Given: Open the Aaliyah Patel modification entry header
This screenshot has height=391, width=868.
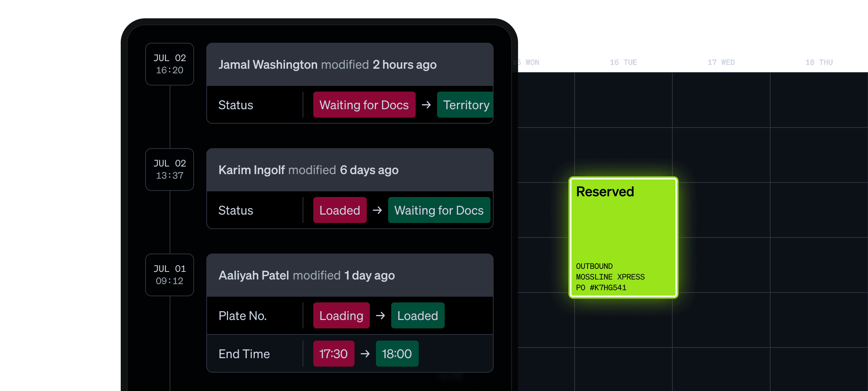Looking at the screenshot, I should [350, 275].
